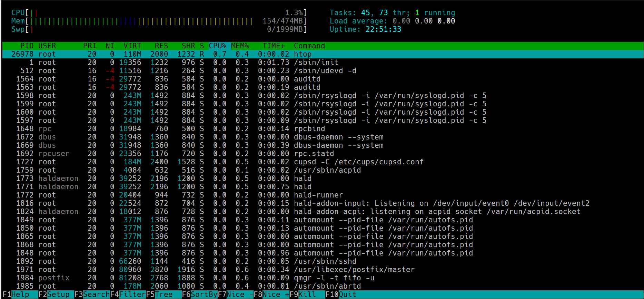Click the Command column header
This screenshot has height=299, width=644.
tap(309, 46)
